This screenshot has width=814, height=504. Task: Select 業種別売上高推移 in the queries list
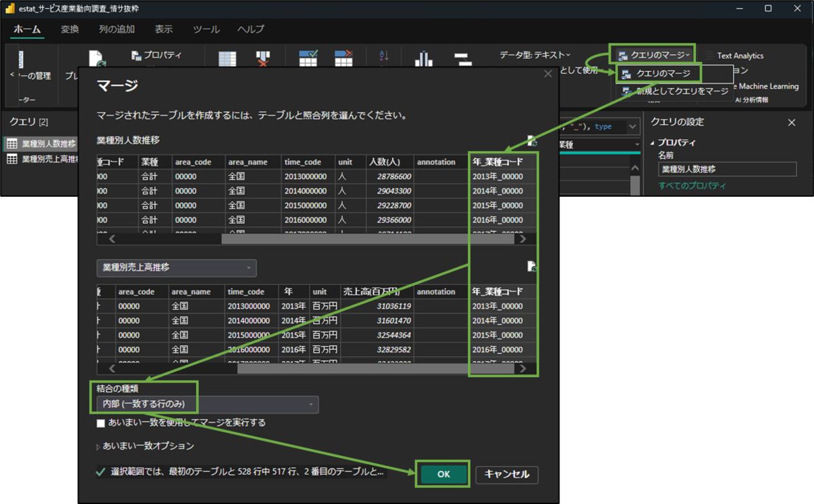pos(41,159)
